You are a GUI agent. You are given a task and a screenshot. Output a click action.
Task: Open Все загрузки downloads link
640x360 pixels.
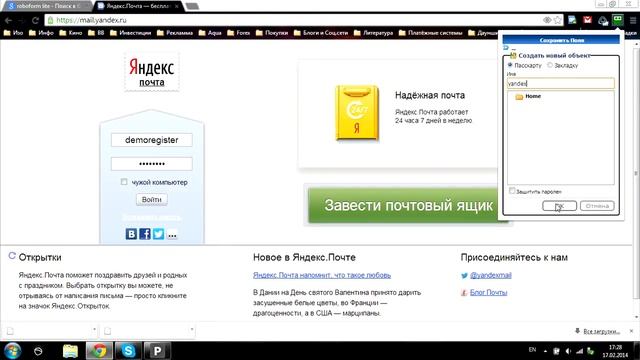(601, 331)
